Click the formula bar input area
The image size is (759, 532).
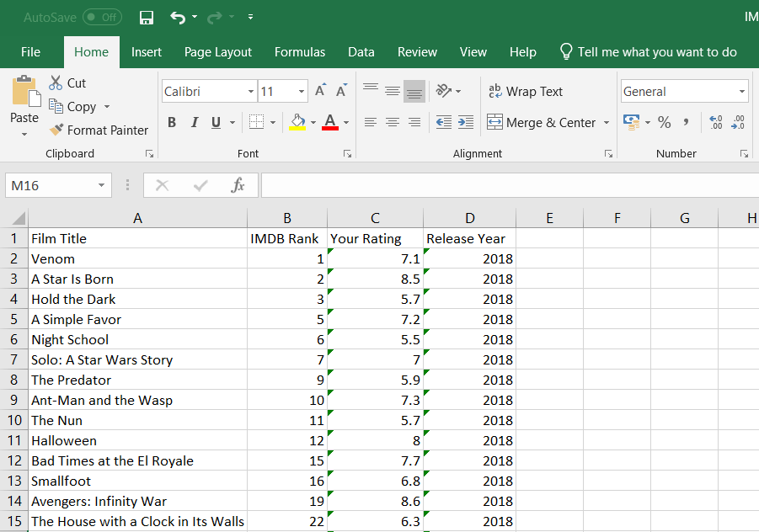[510, 185]
